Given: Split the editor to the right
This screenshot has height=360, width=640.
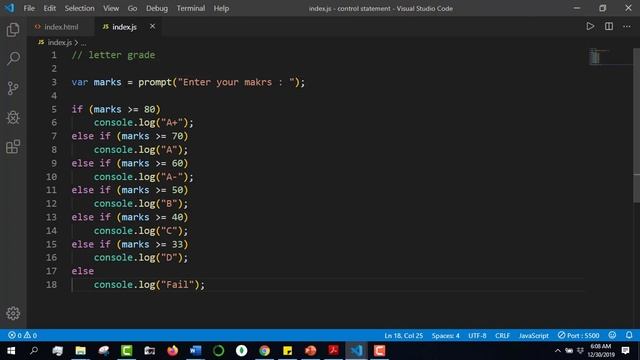Looking at the screenshot, I should tap(609, 27).
